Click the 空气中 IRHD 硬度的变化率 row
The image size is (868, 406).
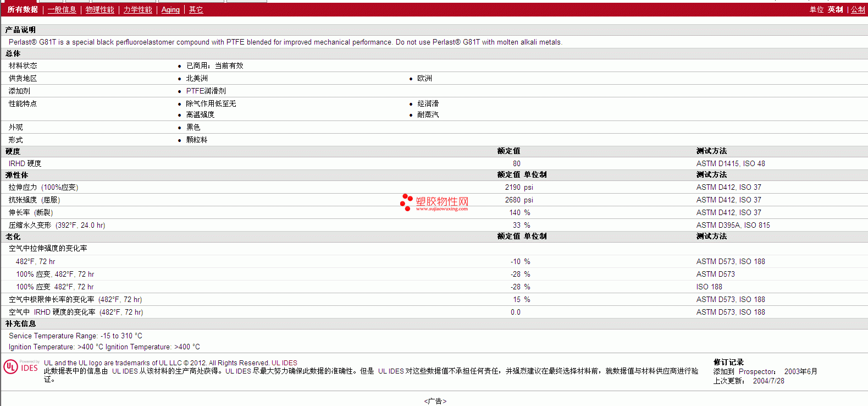pos(434,312)
